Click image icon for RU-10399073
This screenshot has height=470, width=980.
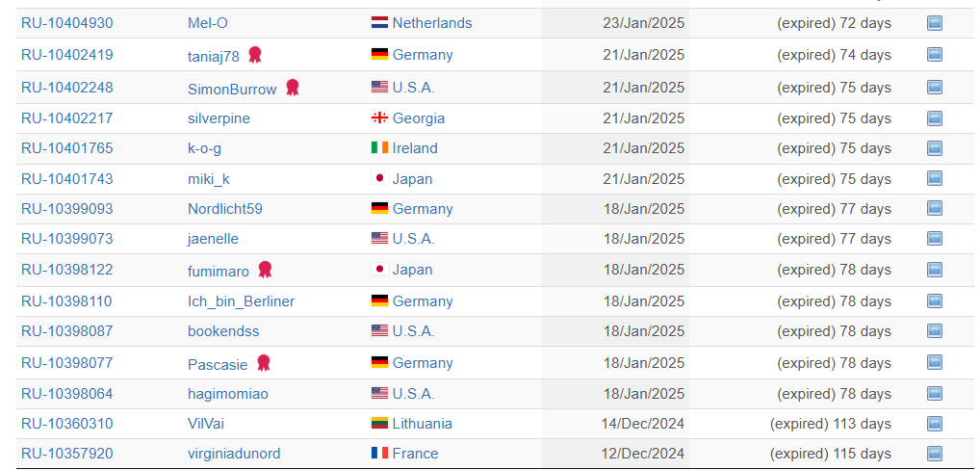935,239
